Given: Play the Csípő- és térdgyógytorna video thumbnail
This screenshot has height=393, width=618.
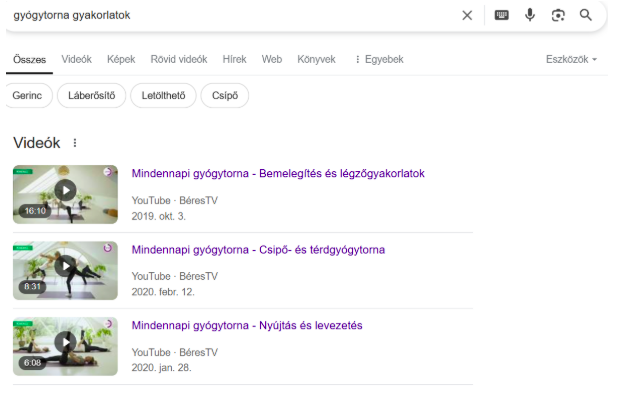Looking at the screenshot, I should [x=65, y=270].
